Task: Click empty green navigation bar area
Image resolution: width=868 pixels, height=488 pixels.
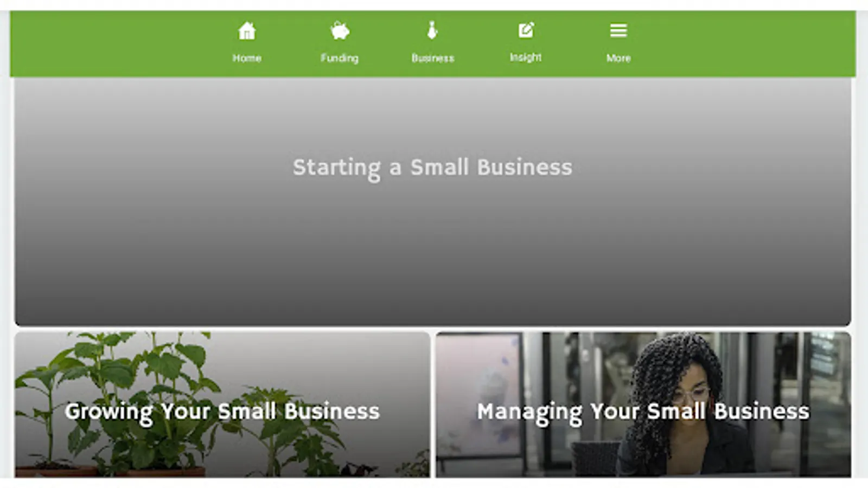Action: coord(119,43)
